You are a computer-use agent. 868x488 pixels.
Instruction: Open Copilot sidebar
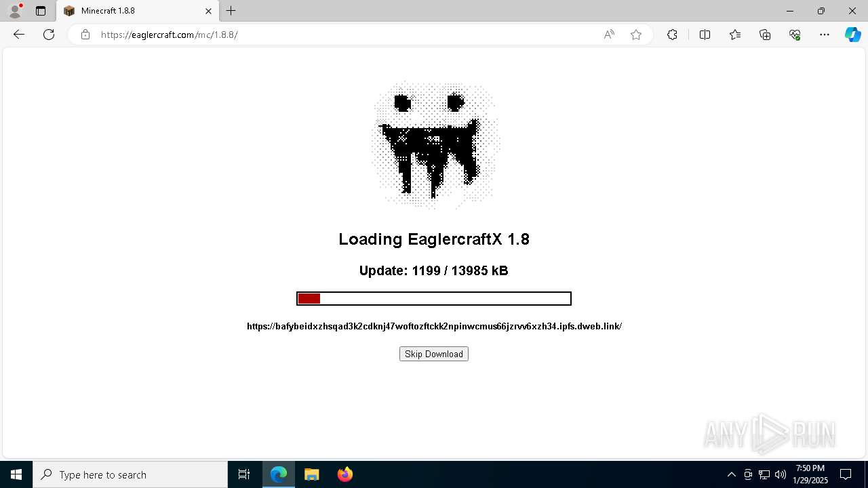pos(852,35)
